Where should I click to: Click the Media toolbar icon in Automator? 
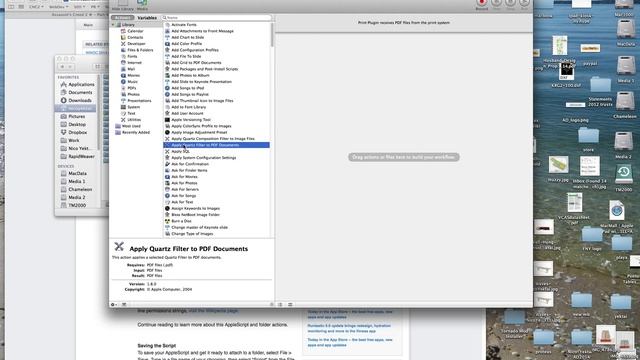pyautogui.click(x=142, y=3)
